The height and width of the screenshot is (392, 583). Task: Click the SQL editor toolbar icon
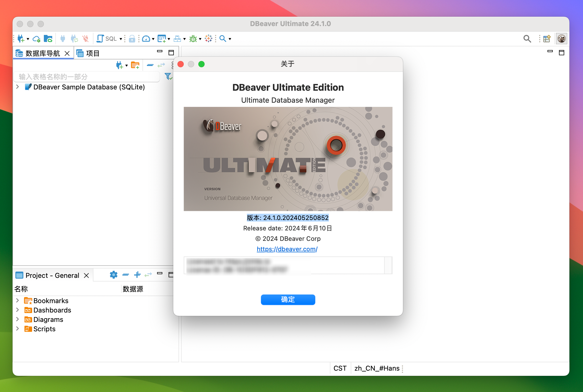pyautogui.click(x=108, y=39)
